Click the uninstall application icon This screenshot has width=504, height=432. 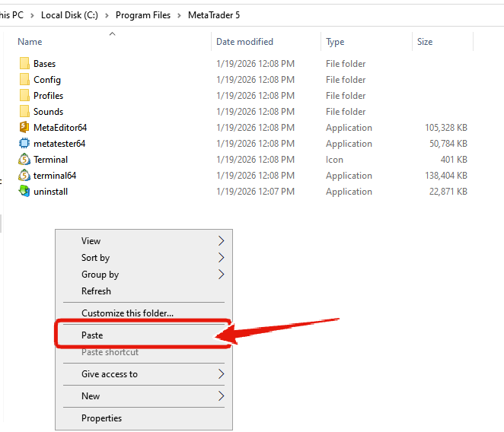24,192
